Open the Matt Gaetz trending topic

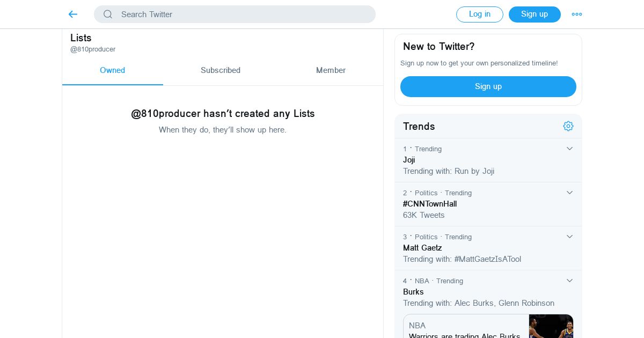coord(422,248)
